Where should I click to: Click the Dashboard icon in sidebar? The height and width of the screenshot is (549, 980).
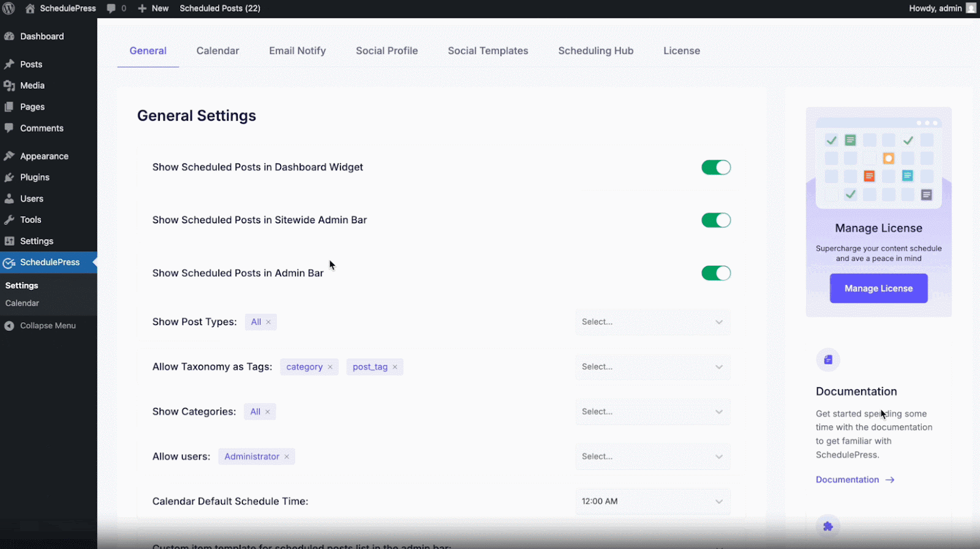tap(9, 36)
